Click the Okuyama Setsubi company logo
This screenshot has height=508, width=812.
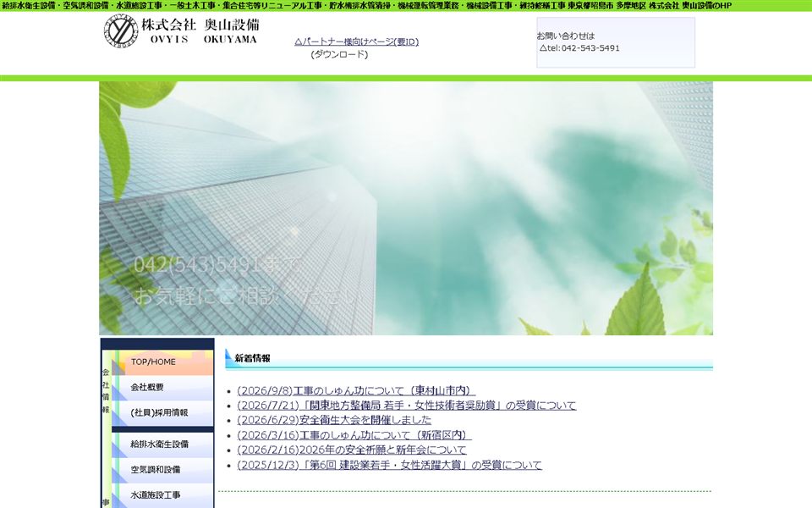click(181, 31)
